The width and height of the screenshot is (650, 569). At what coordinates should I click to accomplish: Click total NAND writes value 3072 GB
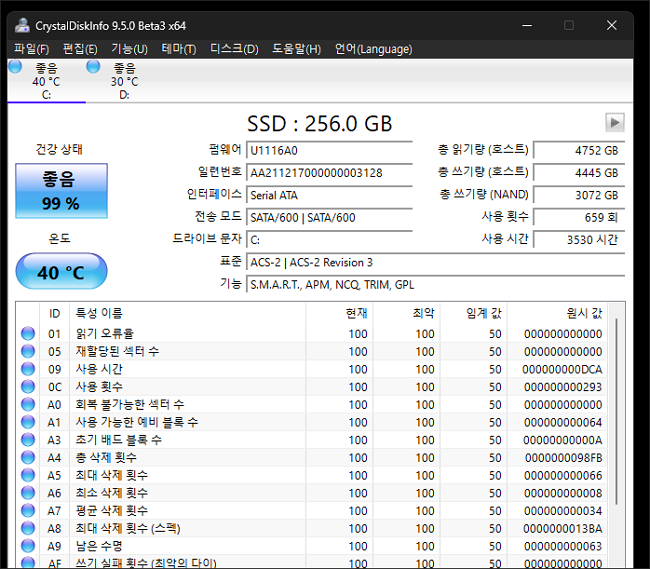(579, 195)
